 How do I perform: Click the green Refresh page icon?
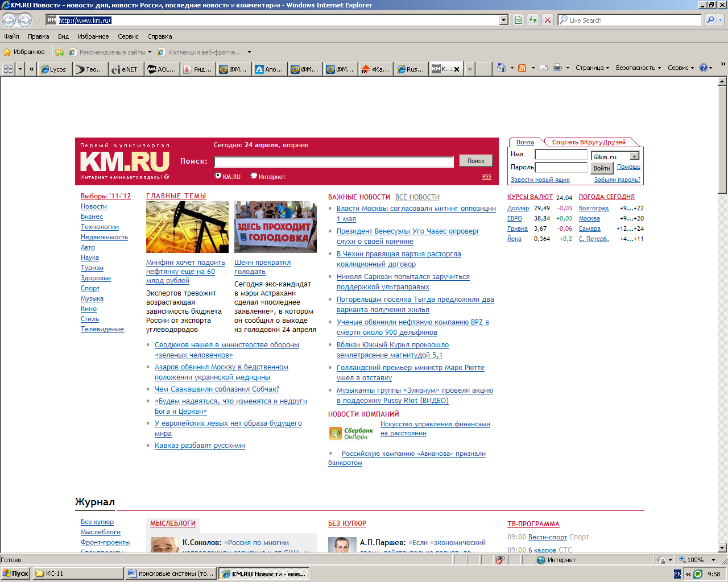pos(533,20)
